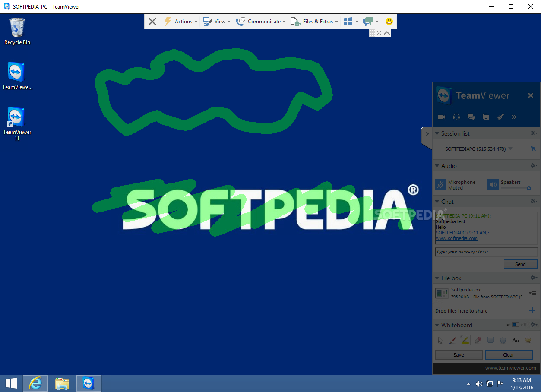The height and width of the screenshot is (392, 541).
Task: Open the Actions menu
Action: pos(180,22)
